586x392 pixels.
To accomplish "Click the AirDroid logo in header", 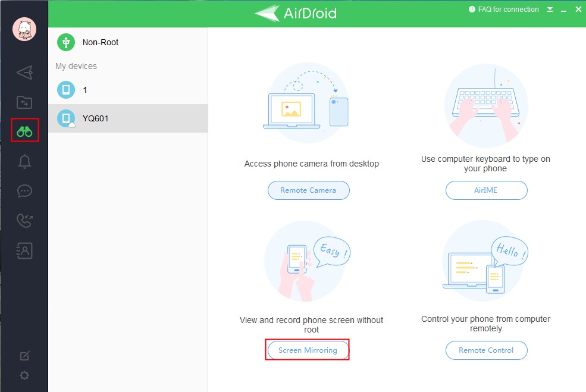I will 296,13.
